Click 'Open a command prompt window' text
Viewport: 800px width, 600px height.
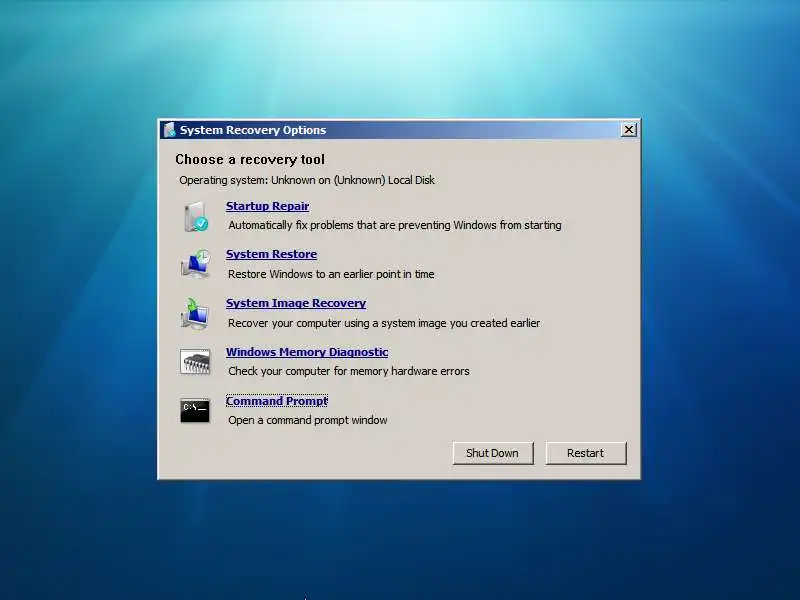click(308, 420)
